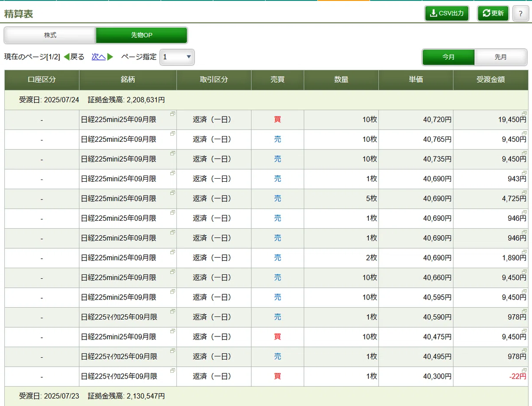Show this month with 今月 toggle

click(x=449, y=57)
